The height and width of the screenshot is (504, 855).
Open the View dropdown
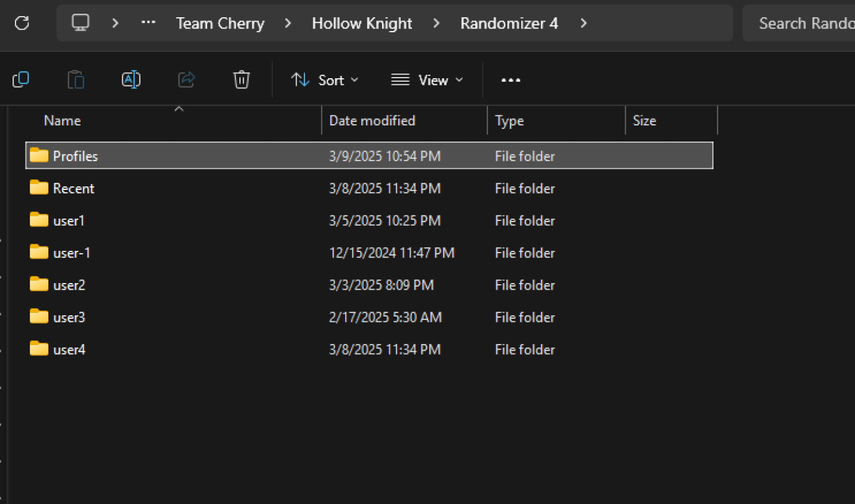click(427, 80)
